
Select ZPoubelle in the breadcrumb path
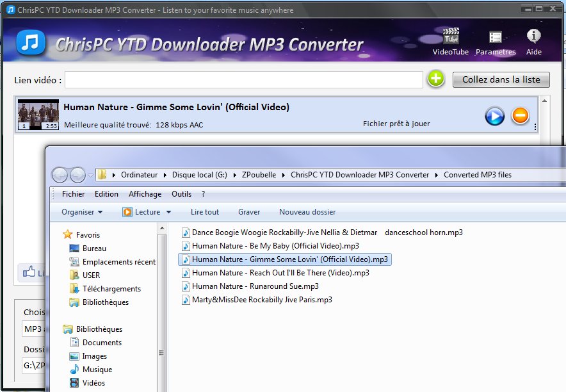coord(259,175)
